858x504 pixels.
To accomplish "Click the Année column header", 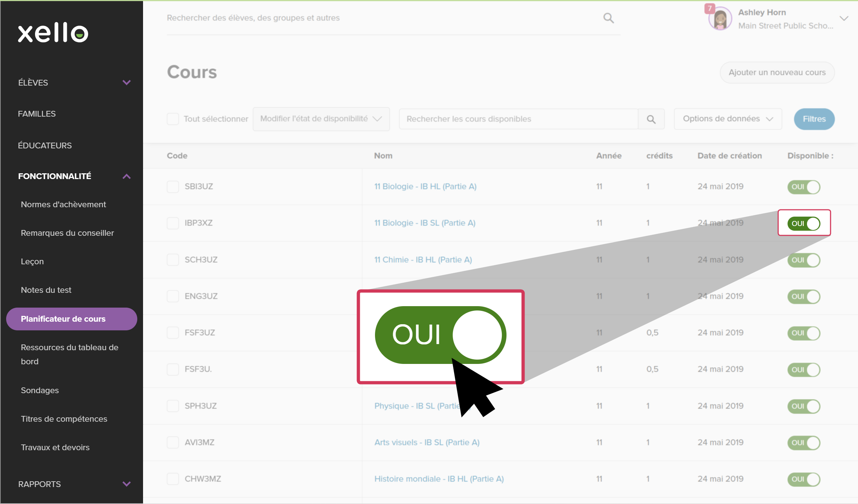I will pyautogui.click(x=609, y=156).
